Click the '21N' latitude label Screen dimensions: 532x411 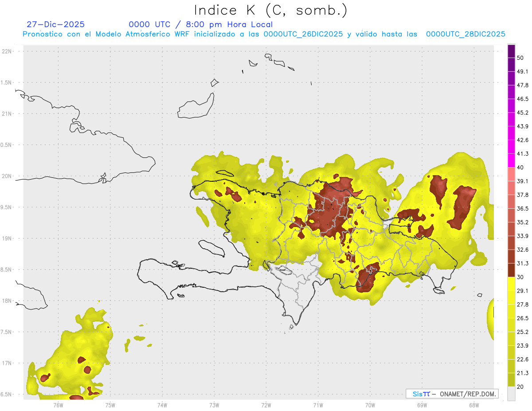click(x=7, y=114)
